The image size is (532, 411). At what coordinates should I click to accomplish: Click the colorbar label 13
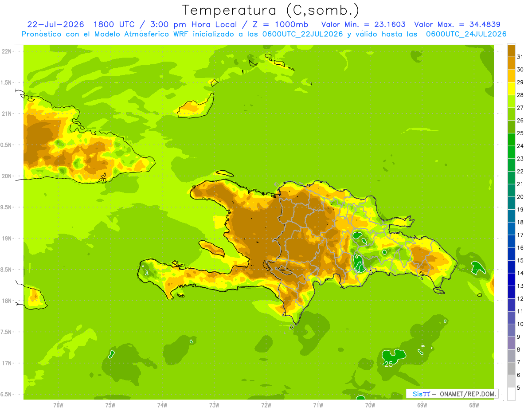coord(520,286)
